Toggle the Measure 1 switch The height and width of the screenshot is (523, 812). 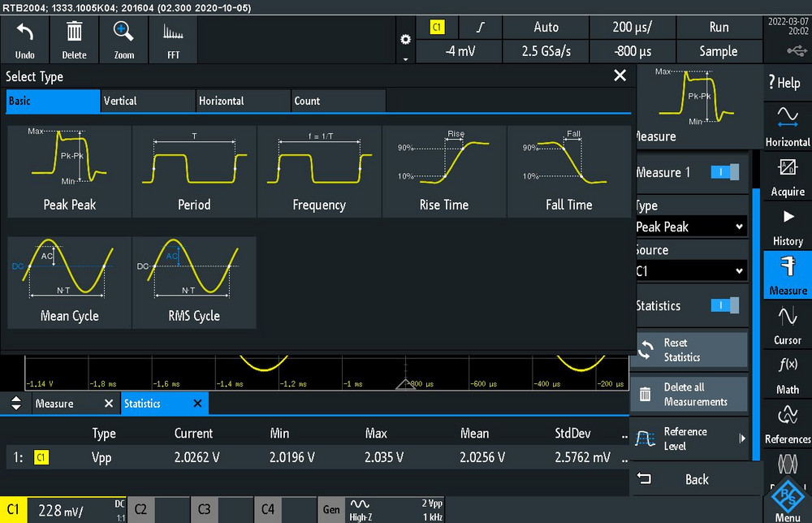725,172
